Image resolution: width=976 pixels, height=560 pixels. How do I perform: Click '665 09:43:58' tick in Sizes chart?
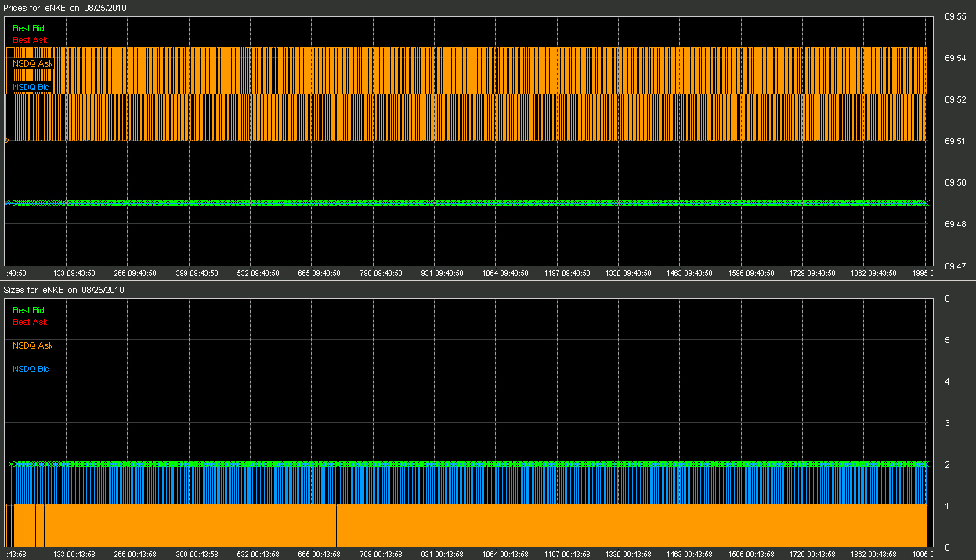(x=319, y=555)
